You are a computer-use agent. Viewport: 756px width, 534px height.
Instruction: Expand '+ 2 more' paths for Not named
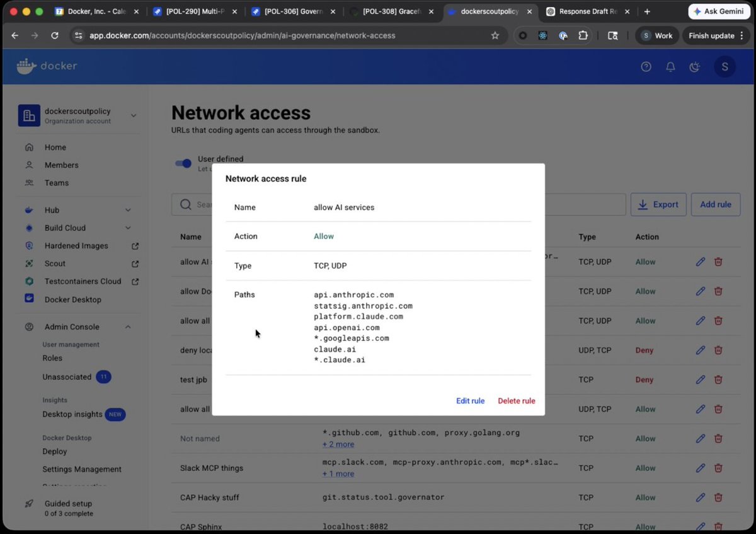(338, 444)
